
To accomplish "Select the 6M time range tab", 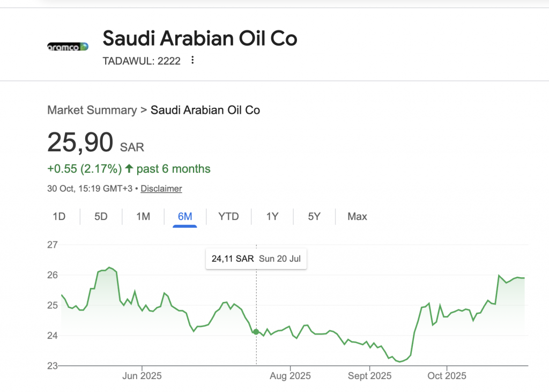I will point(185,217).
